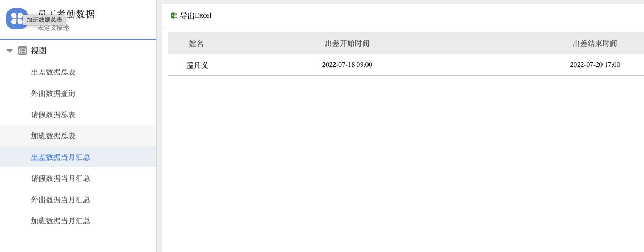Click the blue four-leaf app logo

(x=16, y=19)
